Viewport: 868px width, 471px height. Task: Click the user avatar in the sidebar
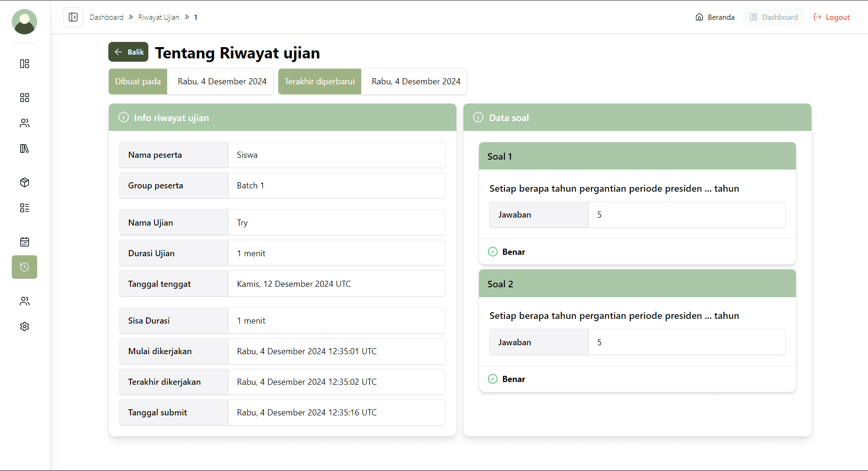pyautogui.click(x=24, y=22)
